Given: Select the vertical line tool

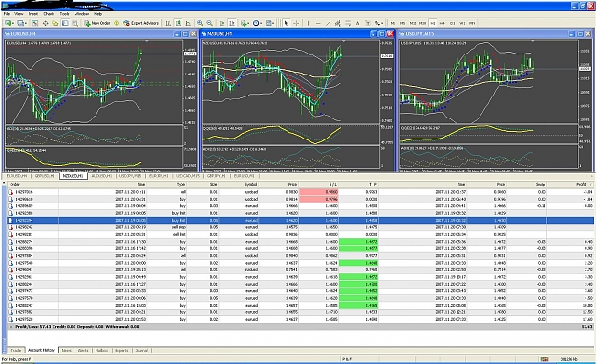Looking at the screenshot, I should tap(308, 23).
